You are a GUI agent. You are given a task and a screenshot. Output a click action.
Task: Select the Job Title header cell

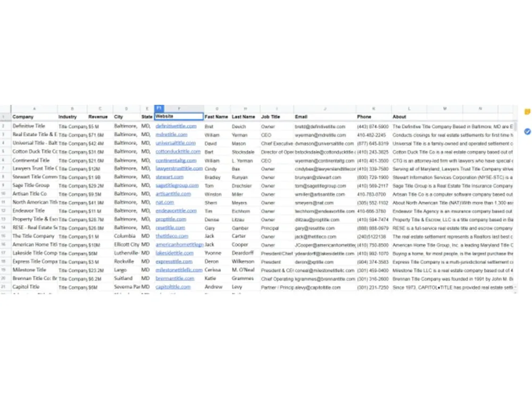(277, 117)
